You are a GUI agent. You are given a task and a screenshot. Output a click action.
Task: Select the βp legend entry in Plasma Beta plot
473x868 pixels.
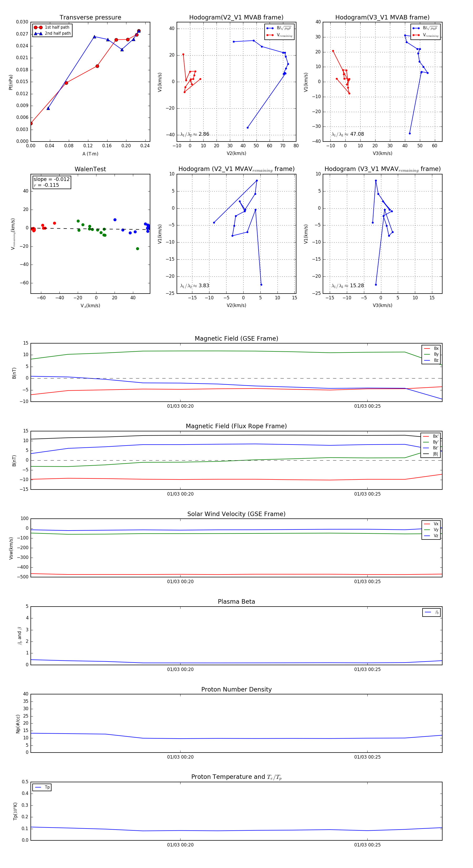[432, 612]
